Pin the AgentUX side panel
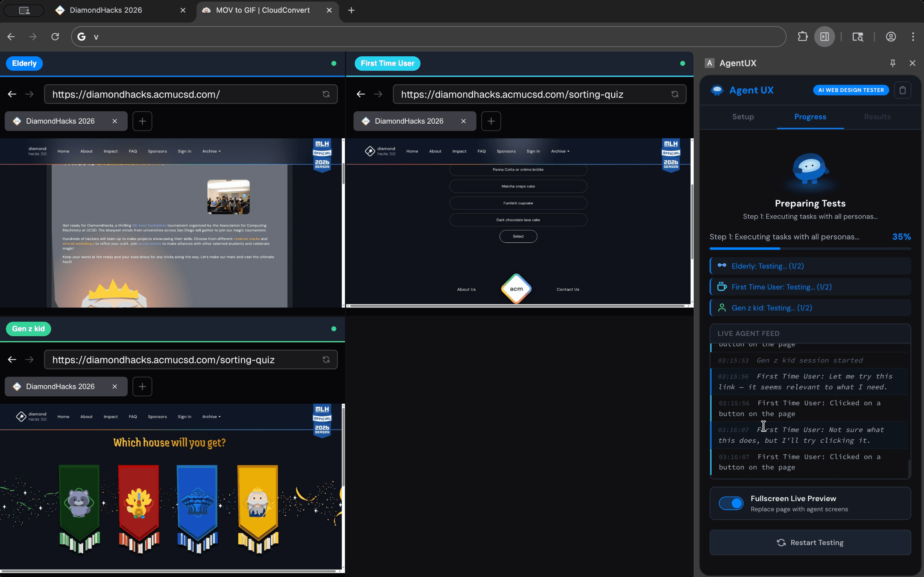924x577 pixels. (892, 63)
